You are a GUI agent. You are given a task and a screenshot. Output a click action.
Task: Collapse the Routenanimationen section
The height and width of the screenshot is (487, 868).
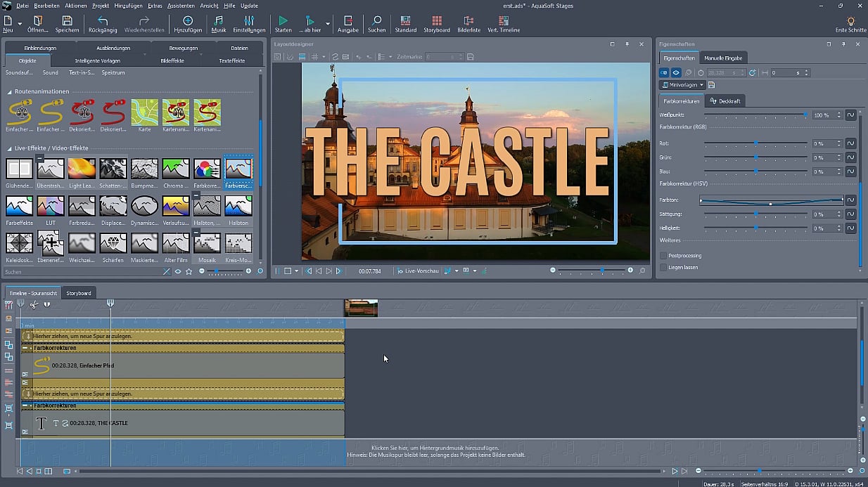(x=10, y=91)
